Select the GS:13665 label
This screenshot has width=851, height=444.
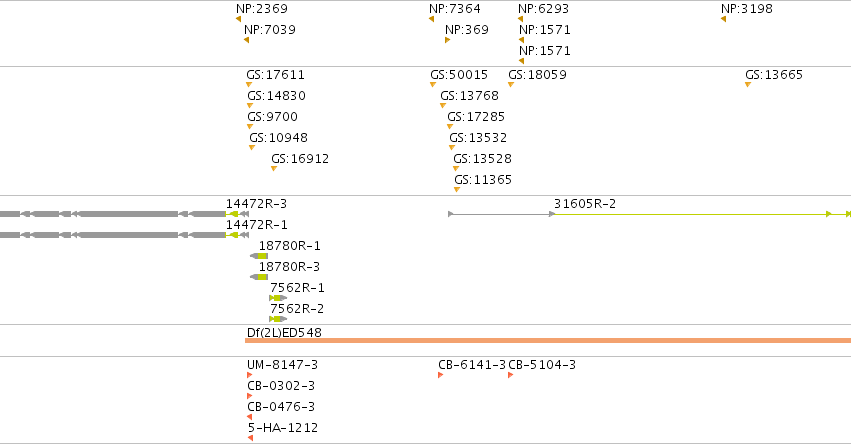pyautogui.click(x=774, y=75)
